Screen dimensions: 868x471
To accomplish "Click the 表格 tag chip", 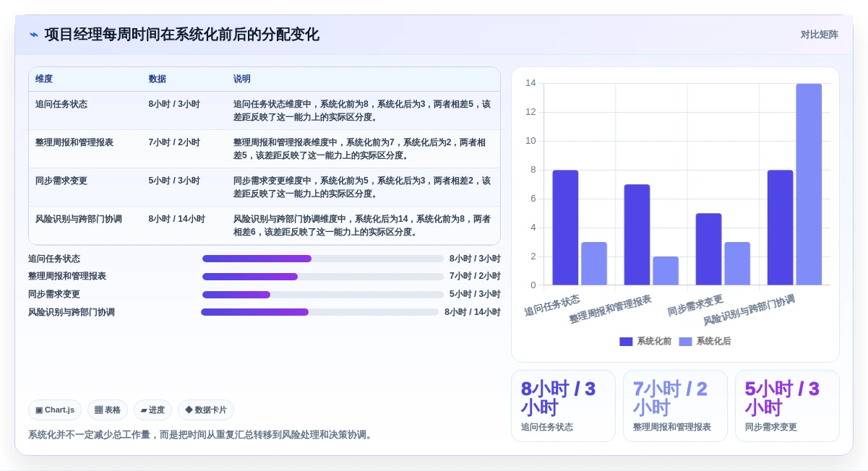I will click(108, 410).
